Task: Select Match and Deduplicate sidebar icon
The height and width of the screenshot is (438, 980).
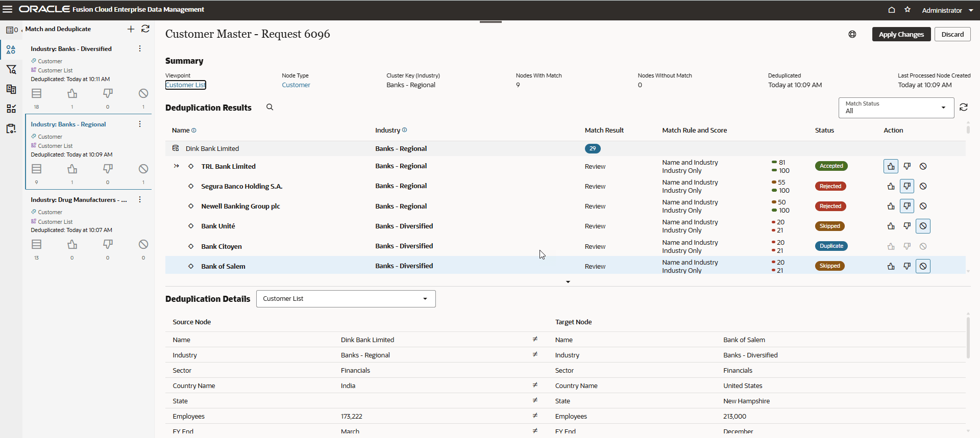Action: pos(11,49)
